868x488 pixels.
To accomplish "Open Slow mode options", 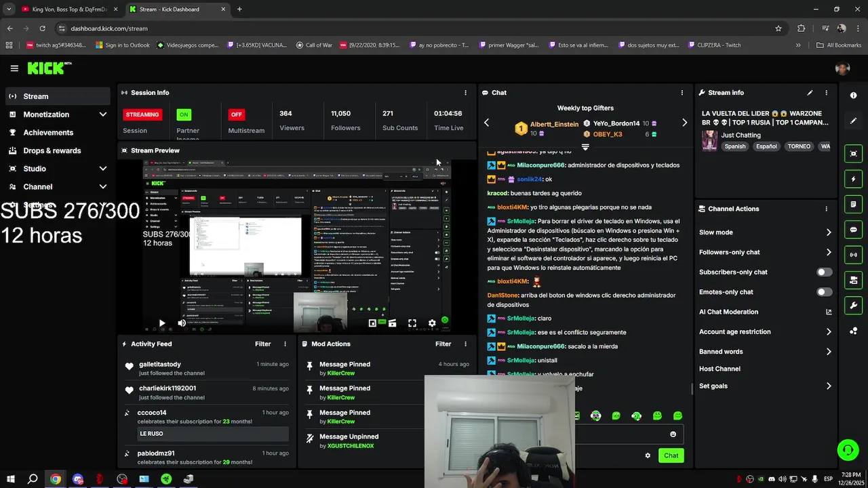I will pyautogui.click(x=765, y=232).
